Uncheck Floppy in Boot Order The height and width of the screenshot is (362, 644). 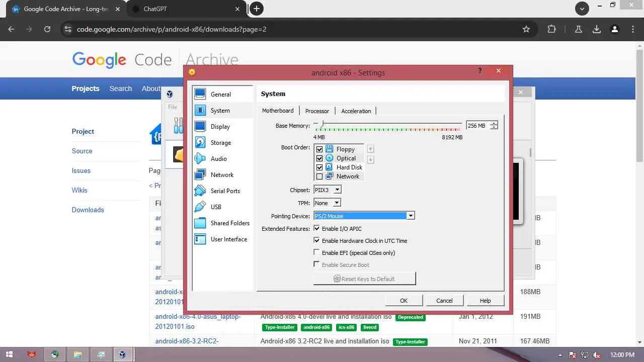coord(319,149)
